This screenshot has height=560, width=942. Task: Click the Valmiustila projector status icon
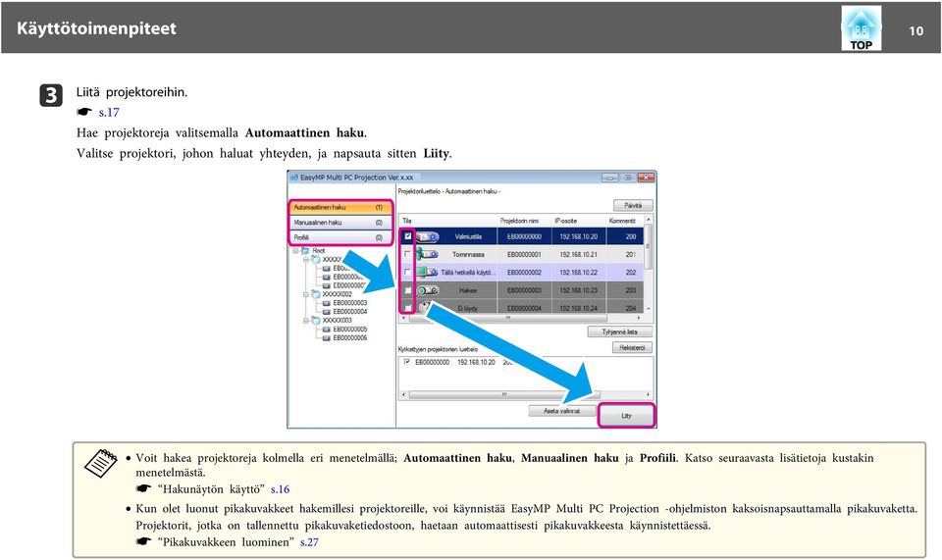(x=427, y=237)
